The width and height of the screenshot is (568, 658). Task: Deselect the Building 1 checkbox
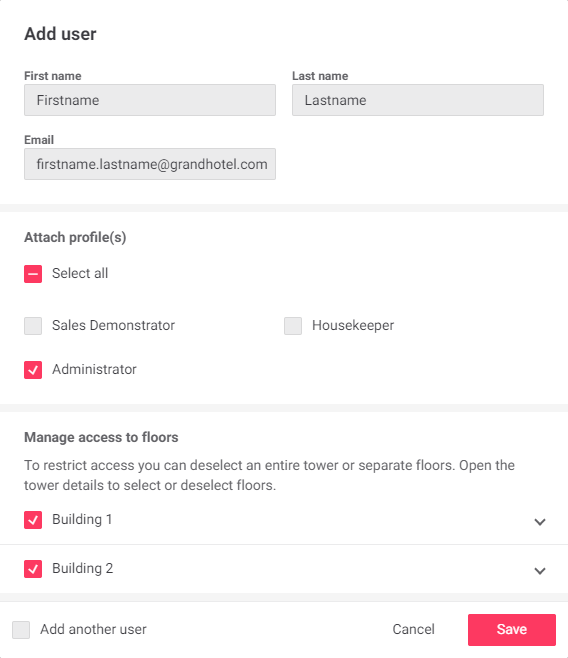(x=33, y=520)
